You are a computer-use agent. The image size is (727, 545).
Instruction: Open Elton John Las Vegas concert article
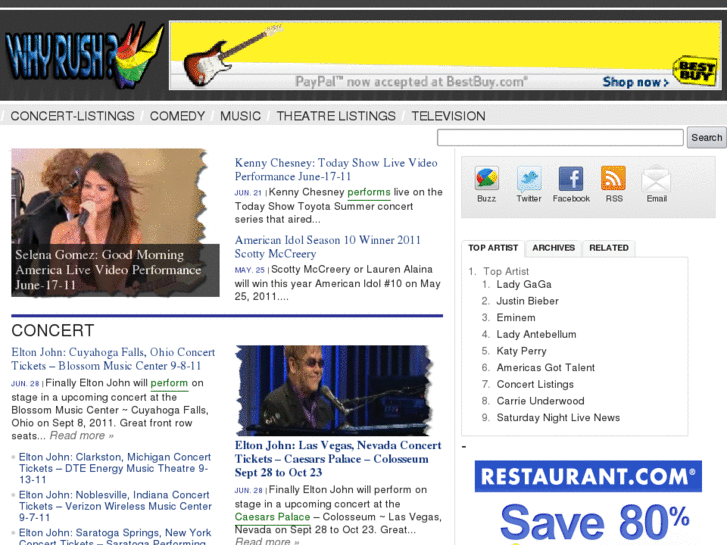[x=338, y=459]
